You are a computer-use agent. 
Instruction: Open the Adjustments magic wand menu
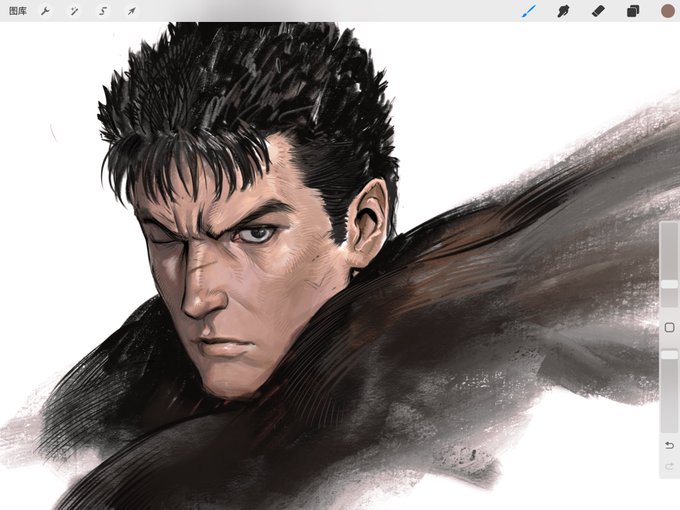tap(74, 11)
